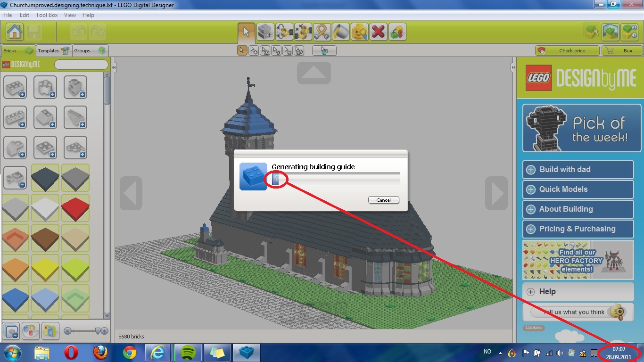The width and height of the screenshot is (644, 362).
Task: Rotate the camera view upward
Action: click(x=314, y=73)
